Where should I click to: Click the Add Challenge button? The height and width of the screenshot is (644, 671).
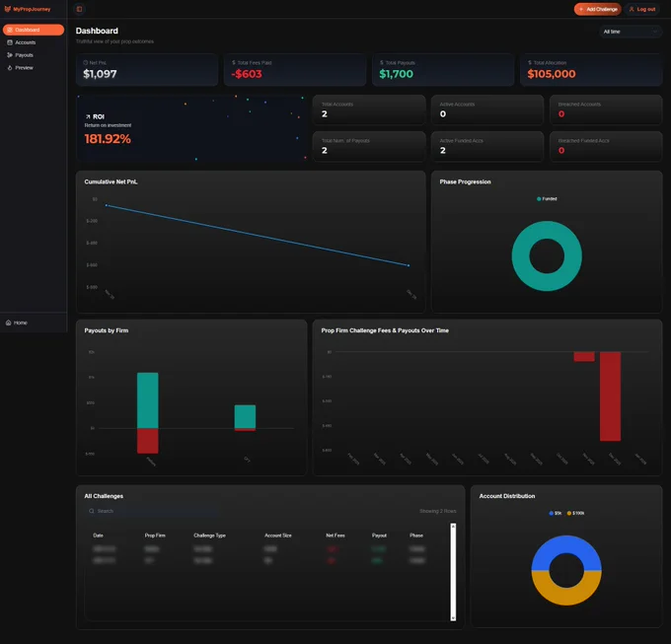597,9
